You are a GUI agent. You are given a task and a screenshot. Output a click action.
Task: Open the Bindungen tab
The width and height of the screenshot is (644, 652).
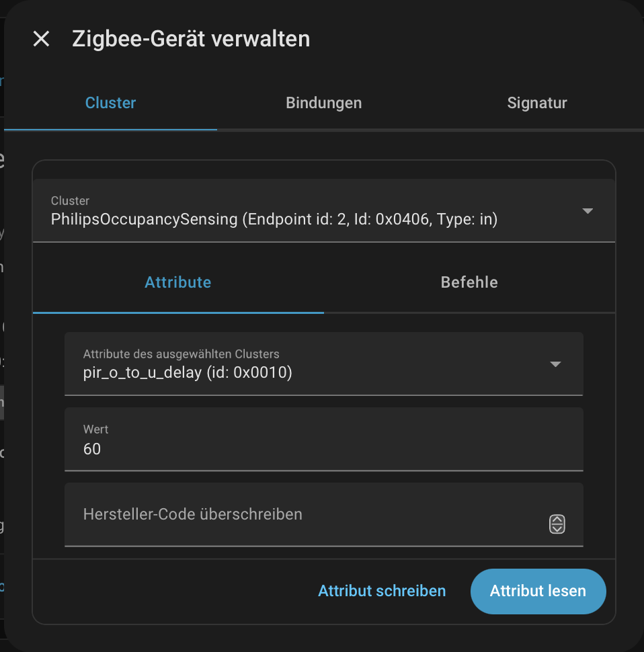[323, 103]
